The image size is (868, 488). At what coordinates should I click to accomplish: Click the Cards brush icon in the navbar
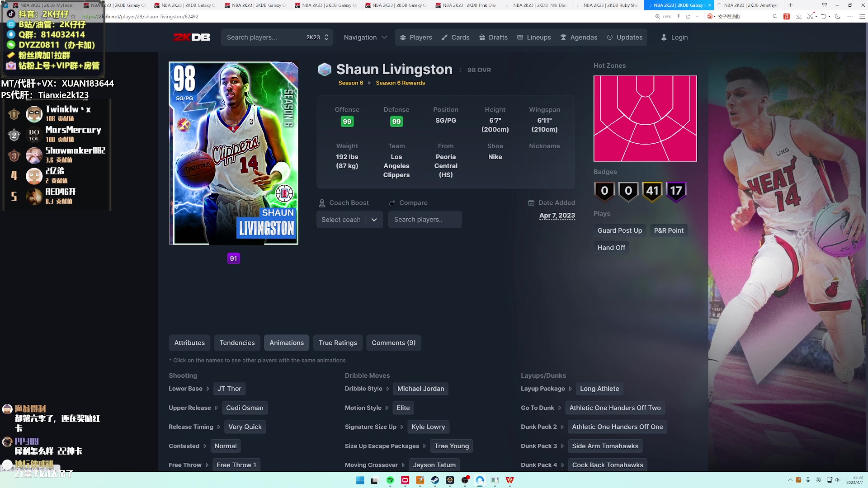point(445,38)
